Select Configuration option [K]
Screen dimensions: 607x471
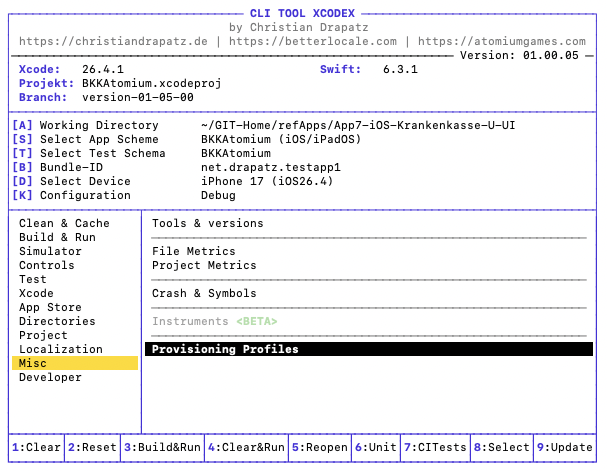[x=71, y=195]
